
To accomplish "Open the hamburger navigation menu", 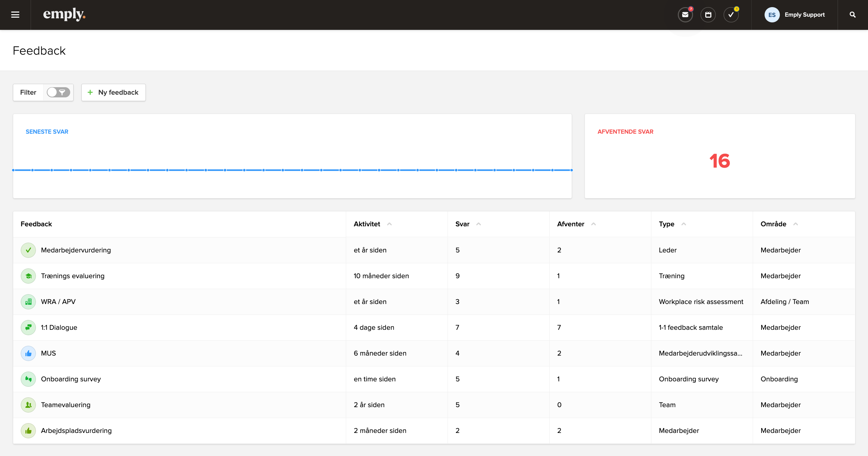I will tap(15, 15).
